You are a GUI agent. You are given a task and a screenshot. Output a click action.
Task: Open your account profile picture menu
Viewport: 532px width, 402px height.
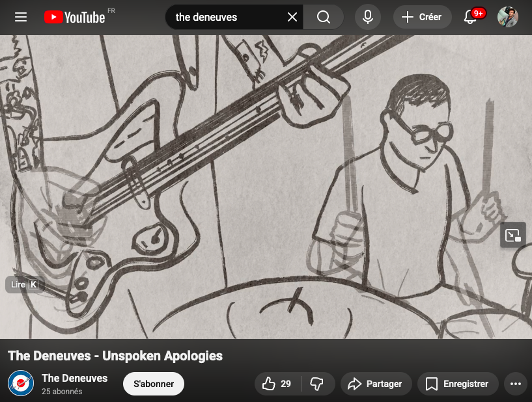(x=508, y=17)
